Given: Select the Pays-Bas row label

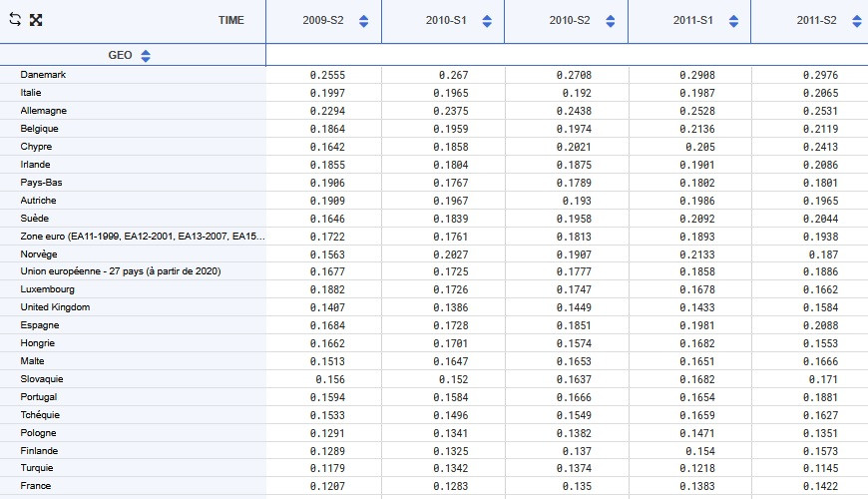Looking at the screenshot, I should (x=42, y=183).
